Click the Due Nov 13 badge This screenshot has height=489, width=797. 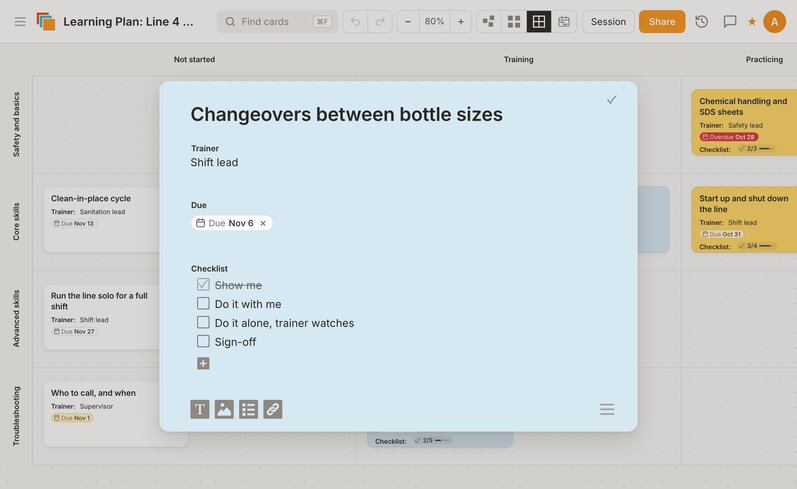pyautogui.click(x=74, y=223)
